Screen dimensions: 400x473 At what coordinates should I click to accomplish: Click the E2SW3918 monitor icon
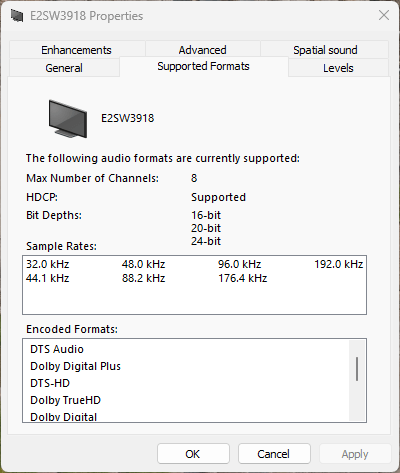[68, 119]
